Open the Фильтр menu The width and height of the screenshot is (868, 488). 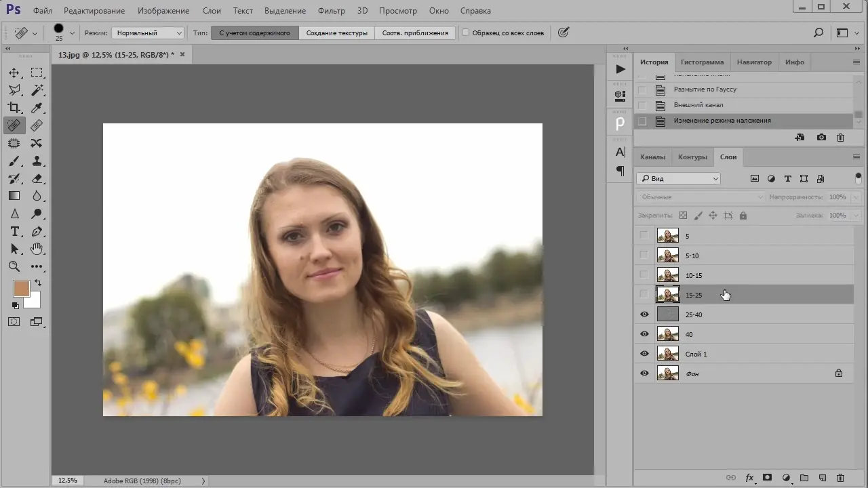click(x=331, y=11)
